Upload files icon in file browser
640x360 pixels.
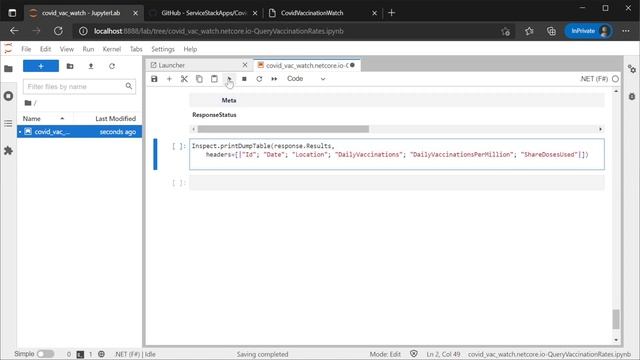pyautogui.click(x=91, y=66)
